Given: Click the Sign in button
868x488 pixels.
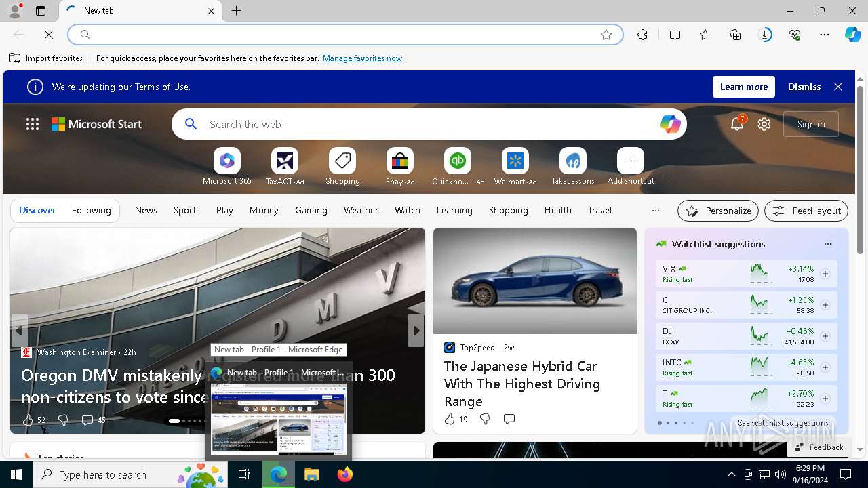Looking at the screenshot, I should (811, 124).
